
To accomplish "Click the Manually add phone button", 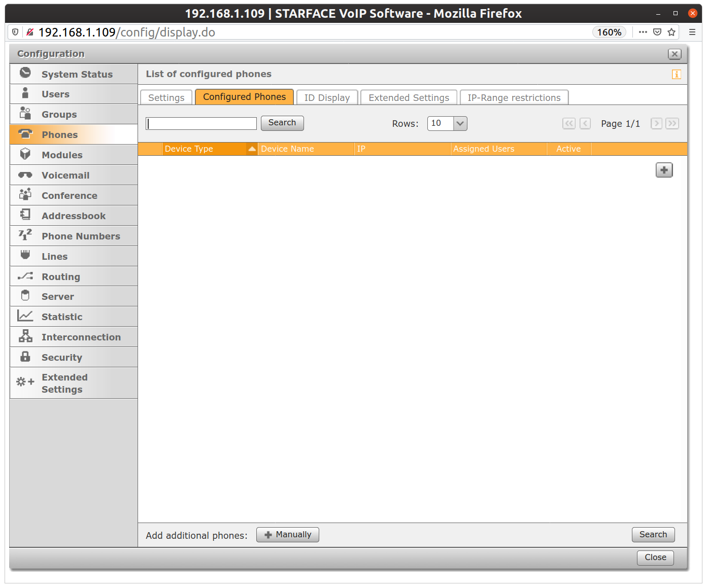I will tap(288, 535).
